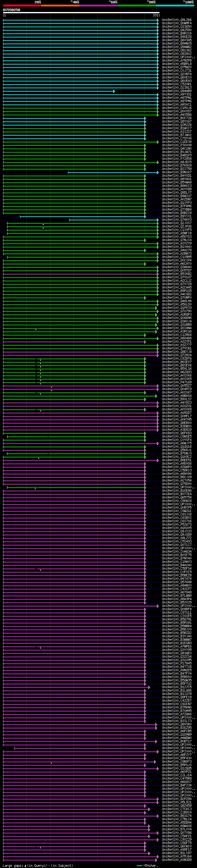Select the UniRef100_O23813 label
The image size is (197, 868).
pos(177,88)
